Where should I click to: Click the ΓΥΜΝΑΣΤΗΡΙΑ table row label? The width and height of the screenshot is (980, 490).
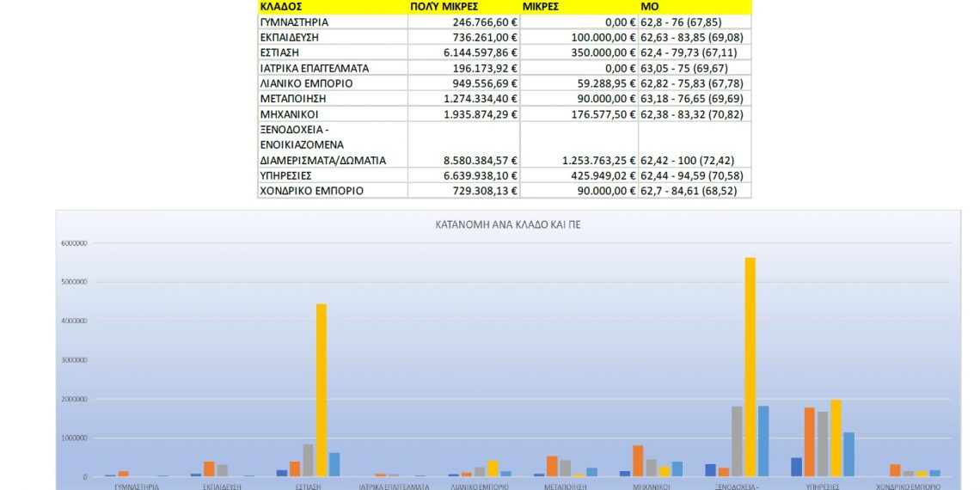click(294, 21)
